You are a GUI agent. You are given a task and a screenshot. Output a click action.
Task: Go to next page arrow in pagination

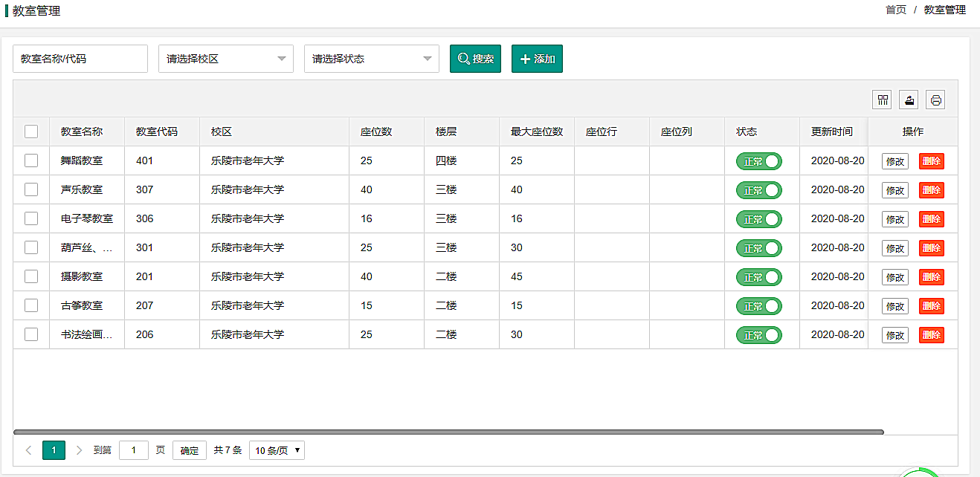[80, 450]
